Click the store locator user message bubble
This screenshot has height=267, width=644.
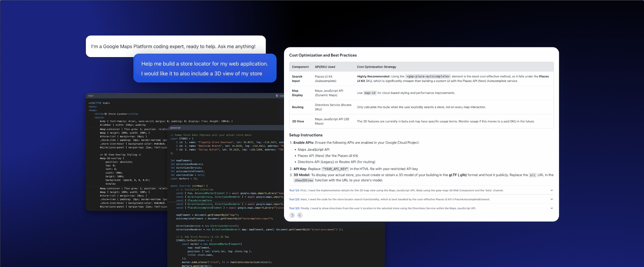click(205, 68)
